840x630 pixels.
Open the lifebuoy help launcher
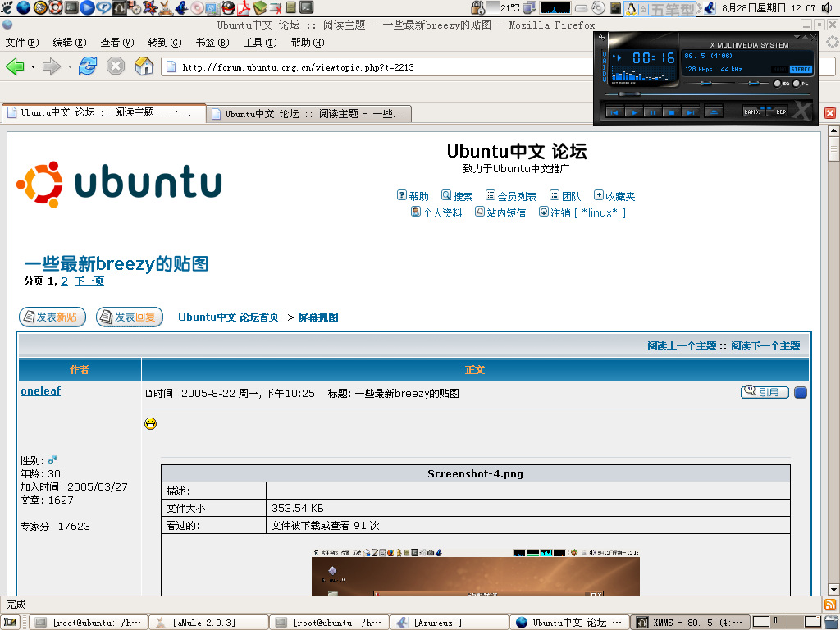pos(56,7)
